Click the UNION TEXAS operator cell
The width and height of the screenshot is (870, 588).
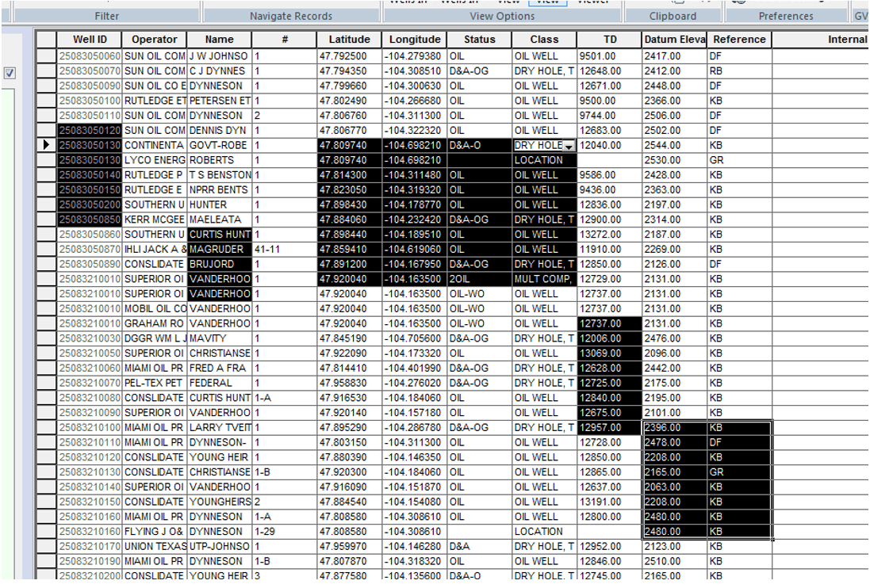point(154,547)
